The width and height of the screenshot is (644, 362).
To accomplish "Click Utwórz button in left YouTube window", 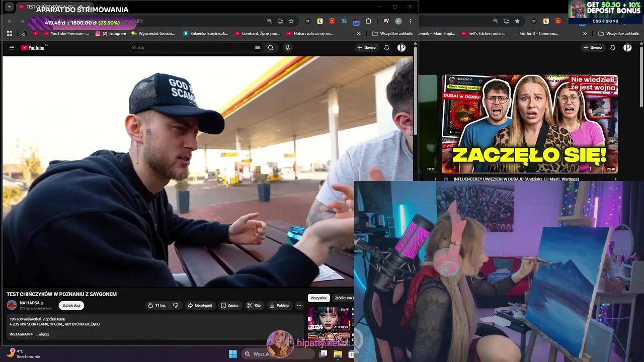I will (x=366, y=48).
